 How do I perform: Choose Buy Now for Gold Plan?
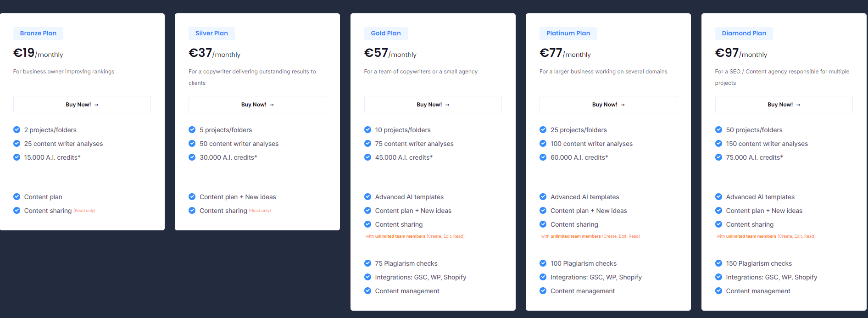point(433,105)
